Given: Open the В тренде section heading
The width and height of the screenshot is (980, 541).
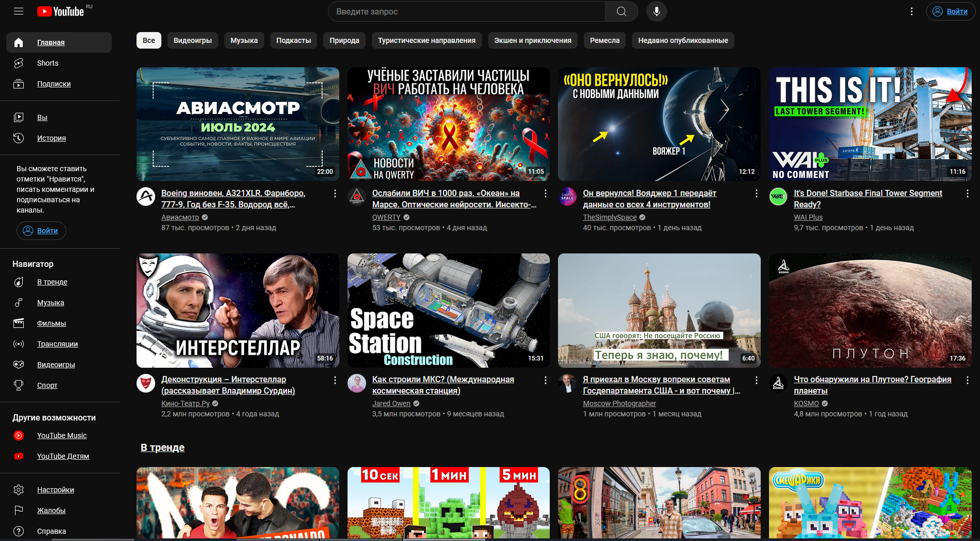Looking at the screenshot, I should point(162,447).
